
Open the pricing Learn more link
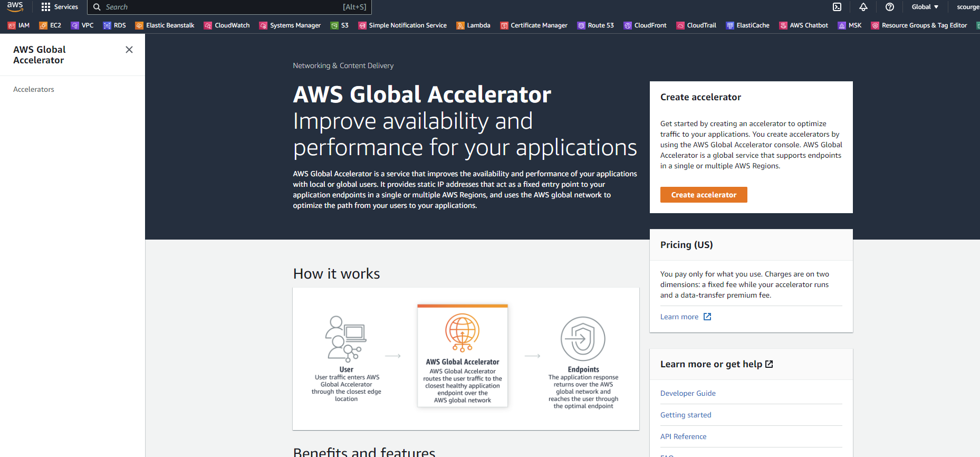pyautogui.click(x=679, y=317)
